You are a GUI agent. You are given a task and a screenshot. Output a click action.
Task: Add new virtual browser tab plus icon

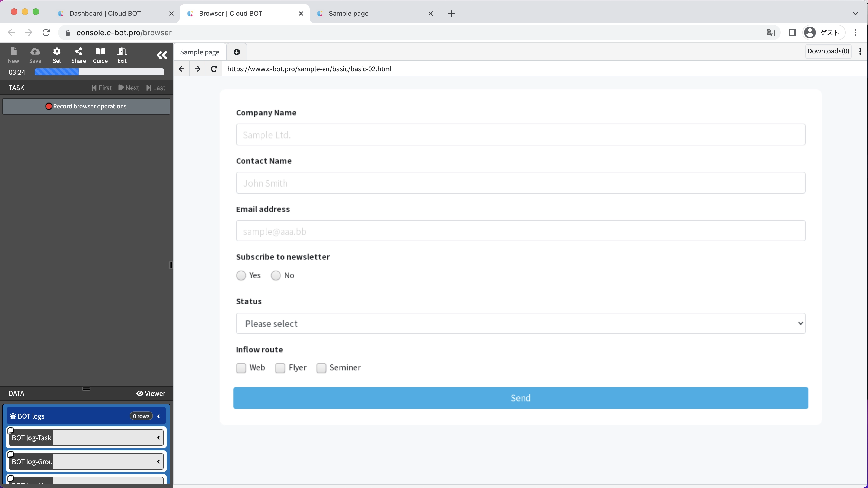point(237,52)
